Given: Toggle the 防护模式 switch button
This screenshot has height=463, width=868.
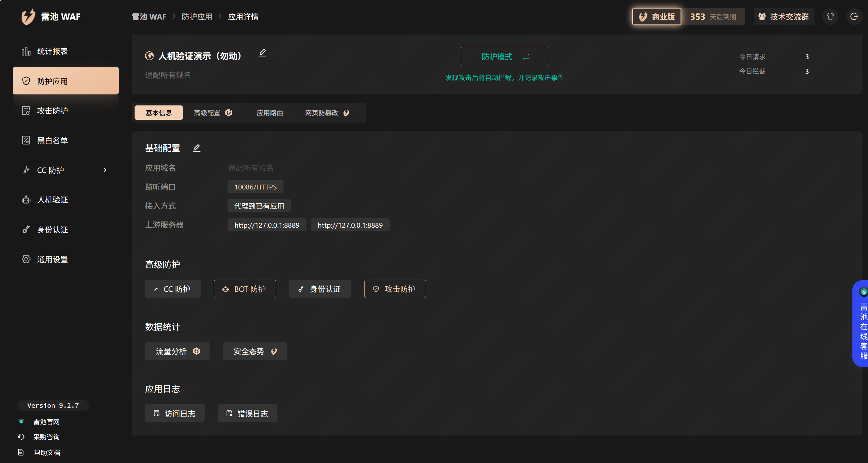Looking at the screenshot, I should click(x=504, y=57).
